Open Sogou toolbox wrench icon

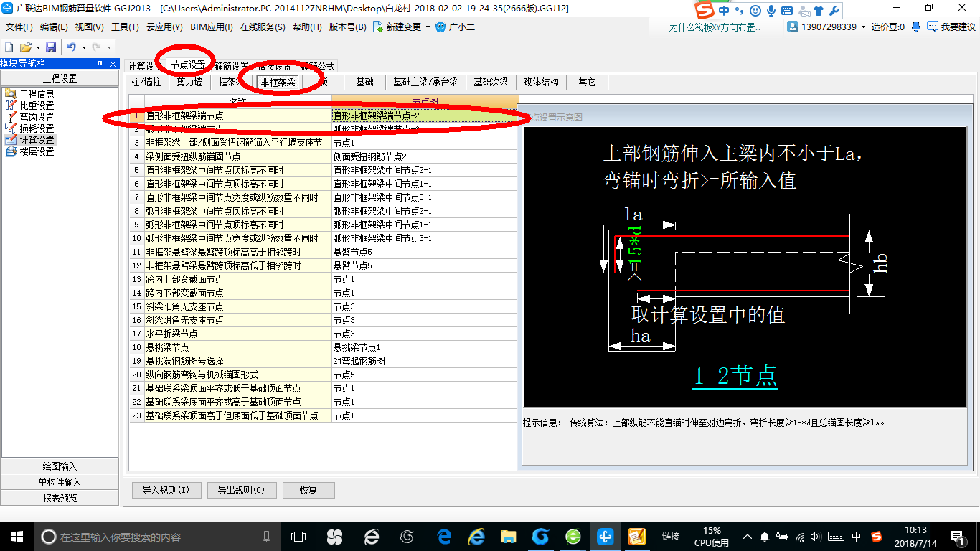pos(834,11)
